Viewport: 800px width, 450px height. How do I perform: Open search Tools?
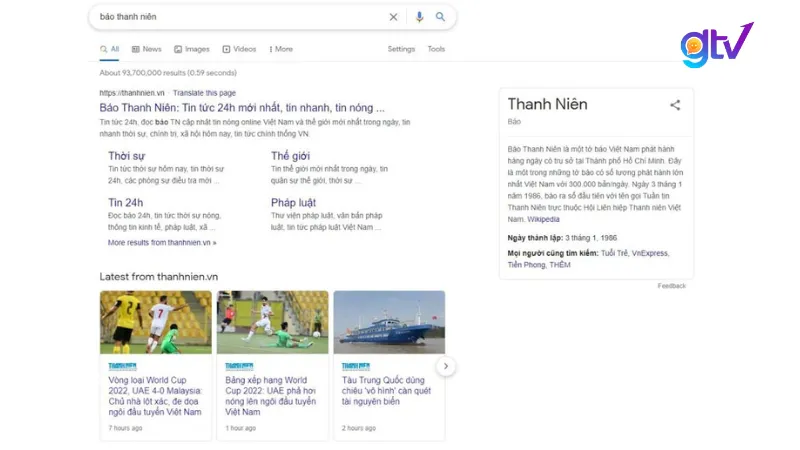point(436,49)
